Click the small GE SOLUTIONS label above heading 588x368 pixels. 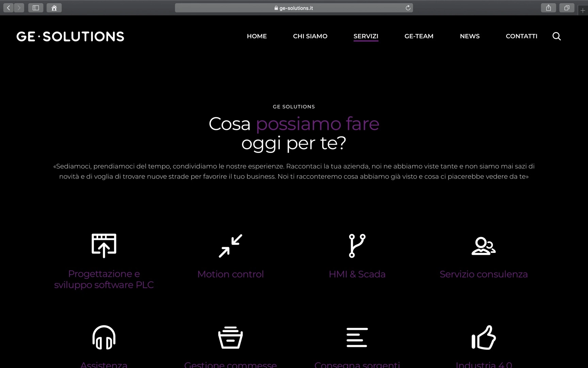coord(294,107)
